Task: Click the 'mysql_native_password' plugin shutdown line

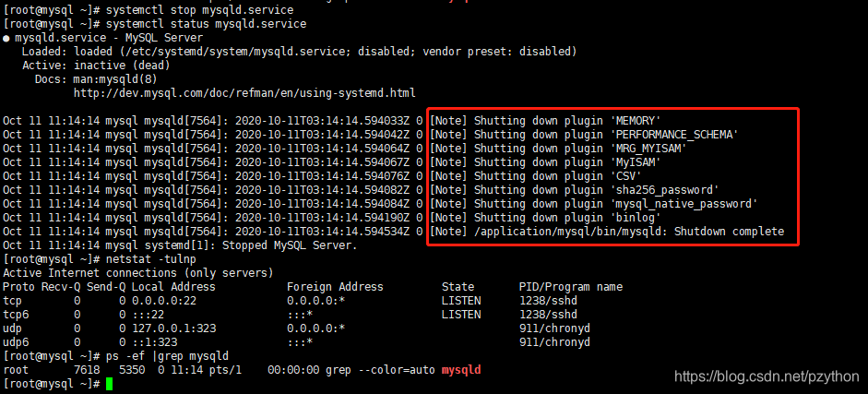Action: (380, 204)
